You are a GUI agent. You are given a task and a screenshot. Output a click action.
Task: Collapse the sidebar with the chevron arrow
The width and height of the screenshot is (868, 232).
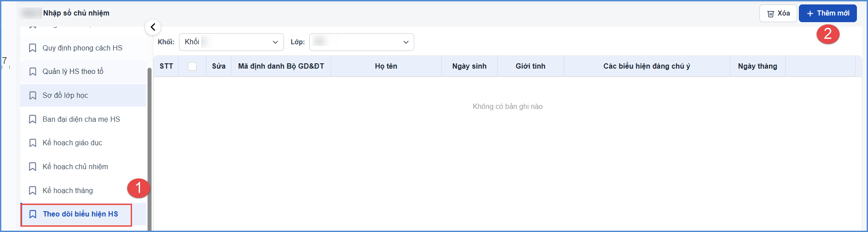pyautogui.click(x=152, y=27)
